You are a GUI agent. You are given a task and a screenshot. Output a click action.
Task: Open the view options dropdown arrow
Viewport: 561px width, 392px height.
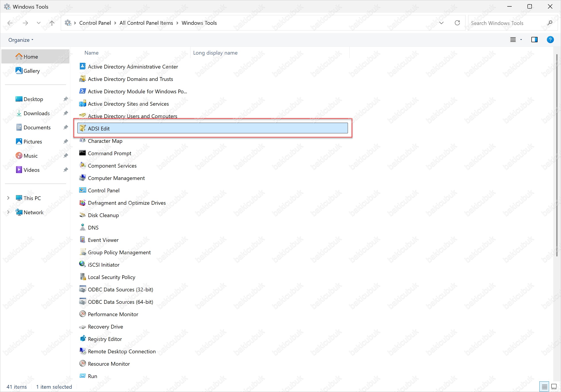[521, 40]
